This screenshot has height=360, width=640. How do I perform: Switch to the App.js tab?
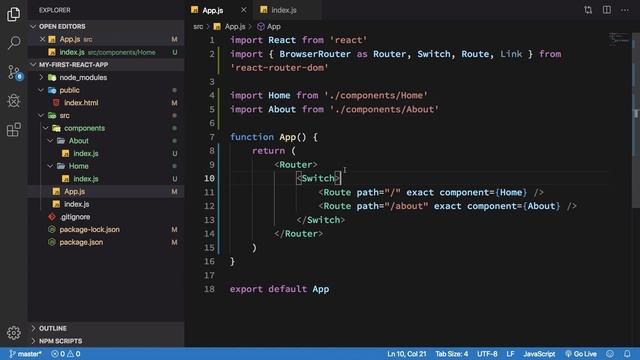click(212, 10)
